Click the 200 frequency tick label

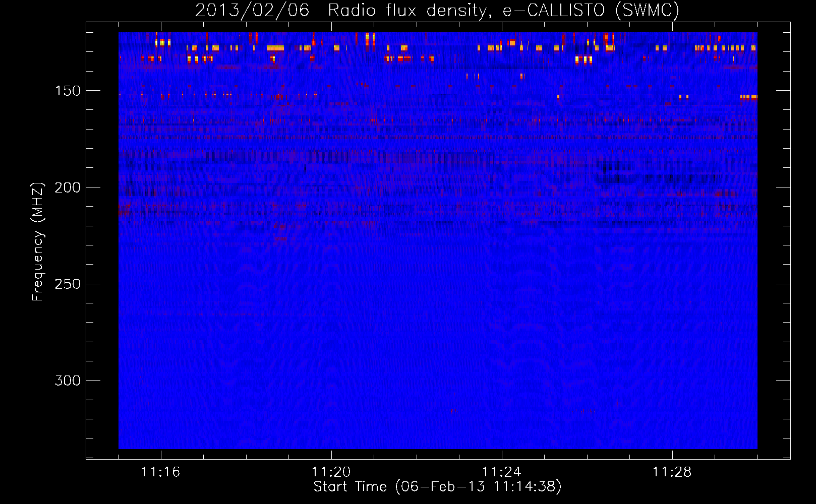tap(68, 187)
